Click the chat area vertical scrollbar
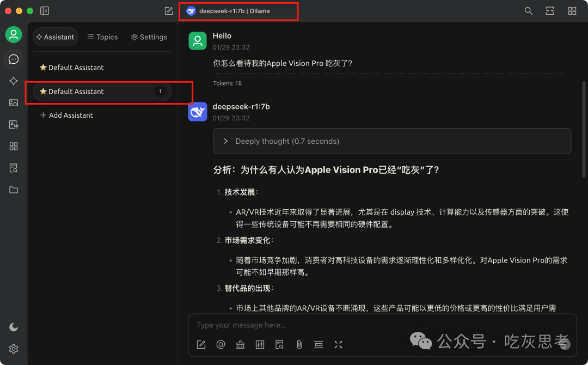Viewport: 588px width, 365px height. coord(584,129)
